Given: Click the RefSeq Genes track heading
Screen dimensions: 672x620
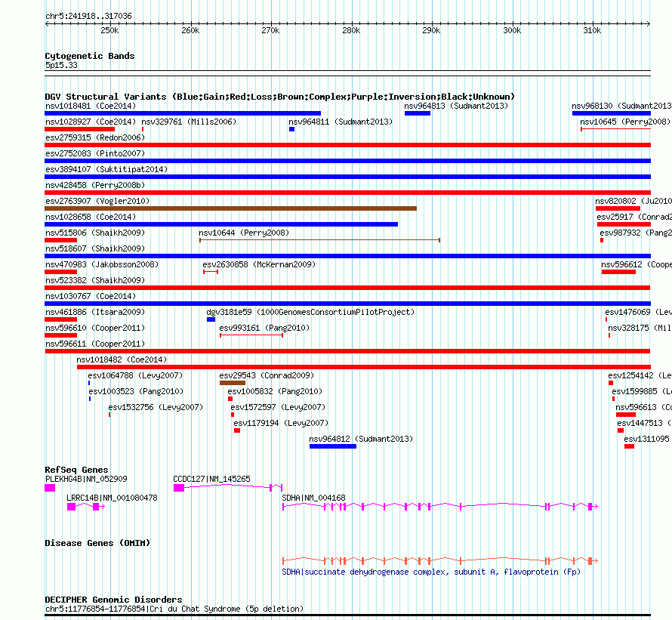Looking at the screenshot, I should point(76,470).
